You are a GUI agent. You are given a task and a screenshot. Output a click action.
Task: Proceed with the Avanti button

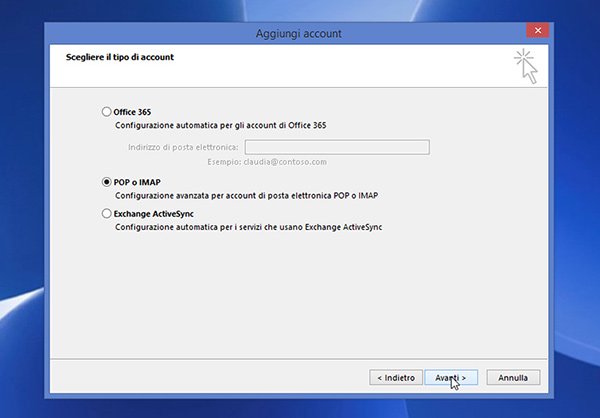pyautogui.click(x=451, y=377)
